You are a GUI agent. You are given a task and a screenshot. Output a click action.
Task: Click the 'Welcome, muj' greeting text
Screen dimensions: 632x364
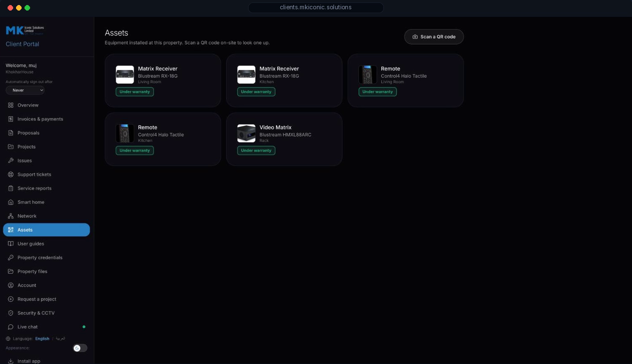tap(21, 65)
